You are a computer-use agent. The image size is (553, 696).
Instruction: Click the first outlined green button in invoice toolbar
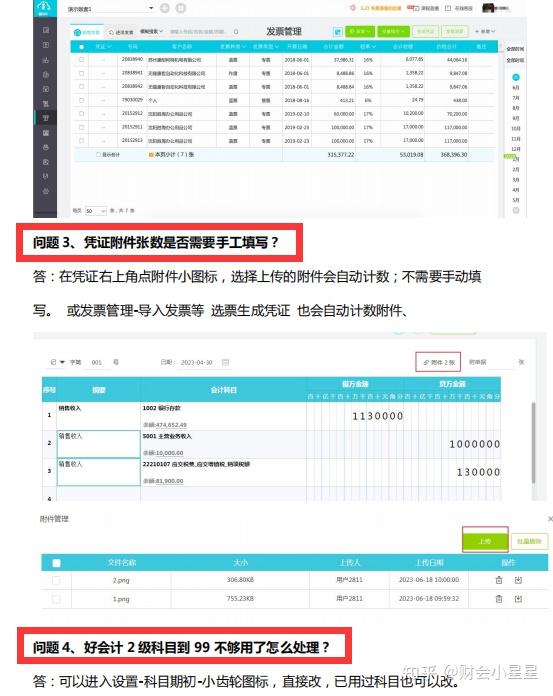(425, 32)
